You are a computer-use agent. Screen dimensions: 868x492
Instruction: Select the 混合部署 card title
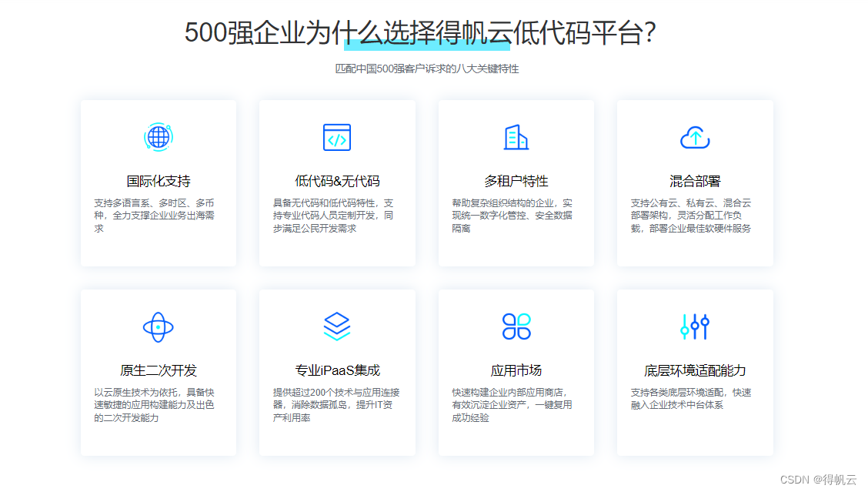tap(695, 181)
